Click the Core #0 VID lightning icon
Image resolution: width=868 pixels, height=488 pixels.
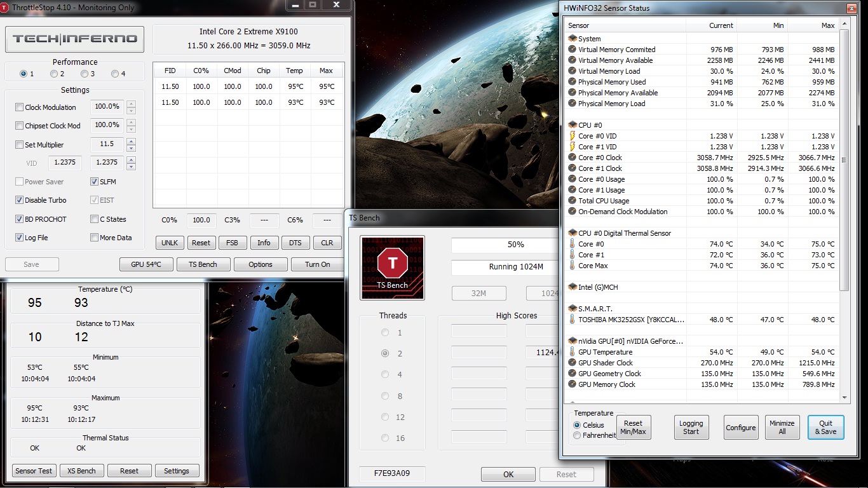point(573,136)
